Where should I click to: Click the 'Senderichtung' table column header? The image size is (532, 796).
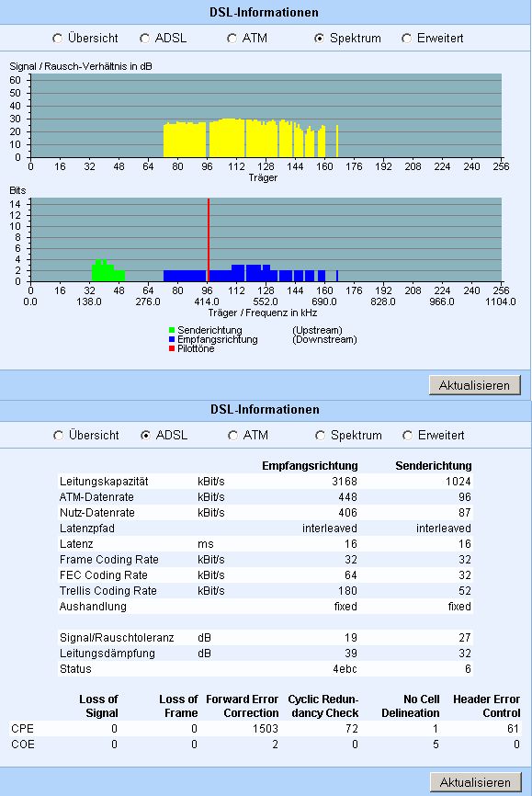(434, 465)
